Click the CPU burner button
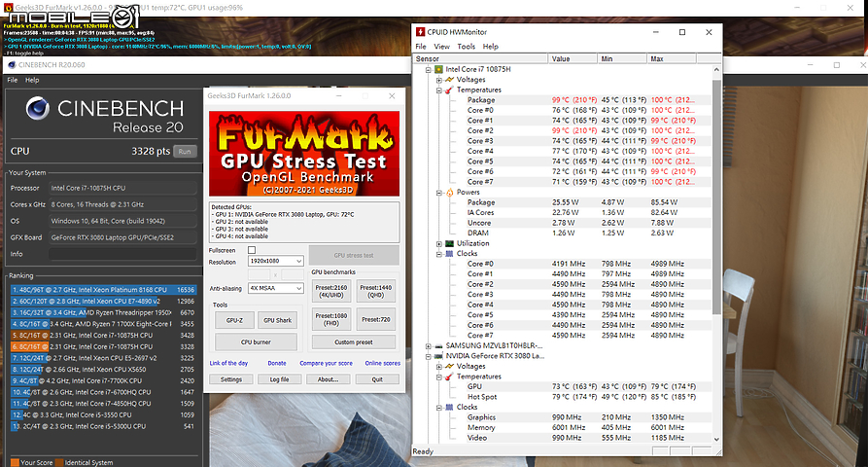The height and width of the screenshot is (467, 868). tap(256, 342)
